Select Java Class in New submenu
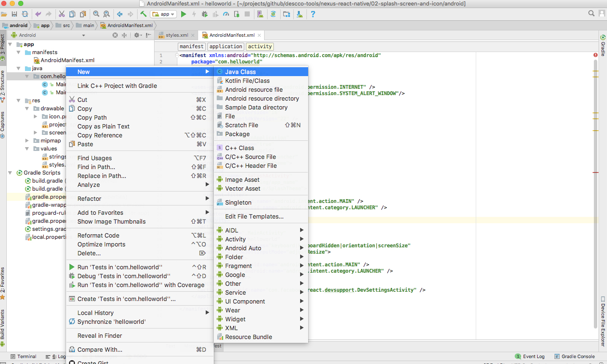Viewport: 607px width, 364px height. (x=261, y=72)
